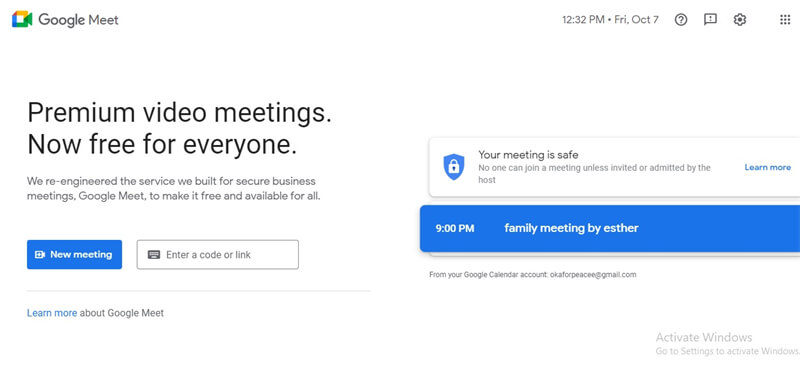Open the Report a problem feedback icon
Viewport: 800px width, 369px height.
pyautogui.click(x=710, y=20)
